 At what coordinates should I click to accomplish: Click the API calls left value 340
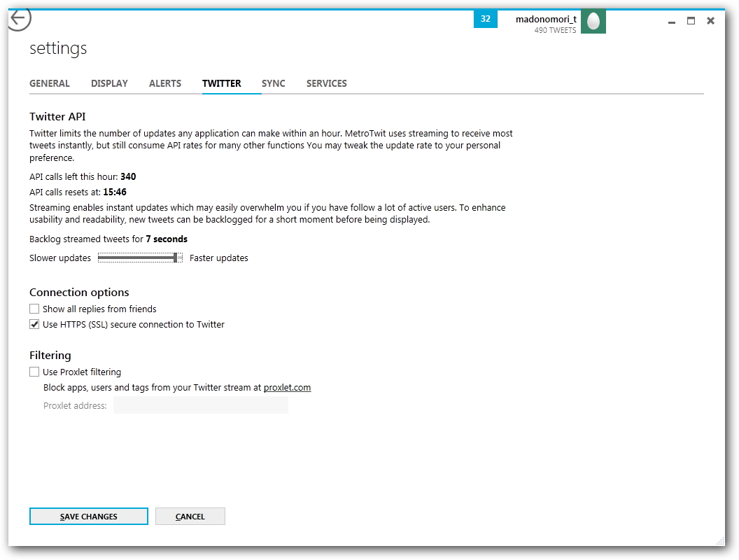point(128,177)
